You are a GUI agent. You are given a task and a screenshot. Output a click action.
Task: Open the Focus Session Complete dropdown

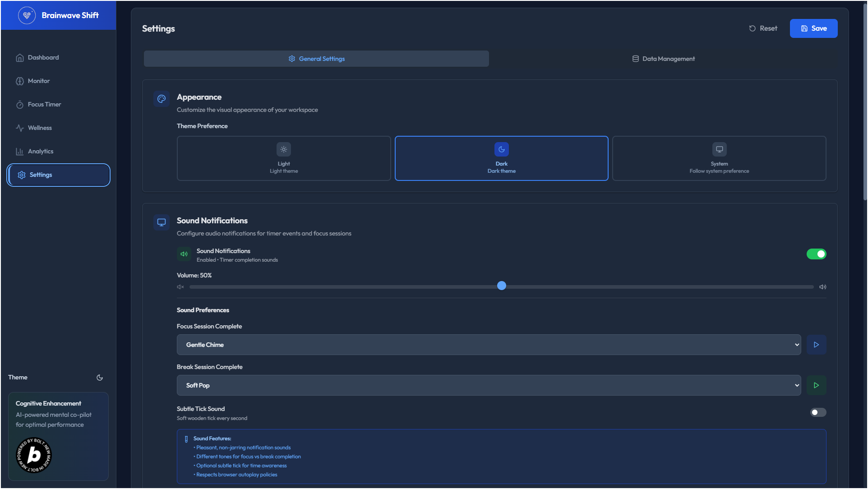pos(489,345)
